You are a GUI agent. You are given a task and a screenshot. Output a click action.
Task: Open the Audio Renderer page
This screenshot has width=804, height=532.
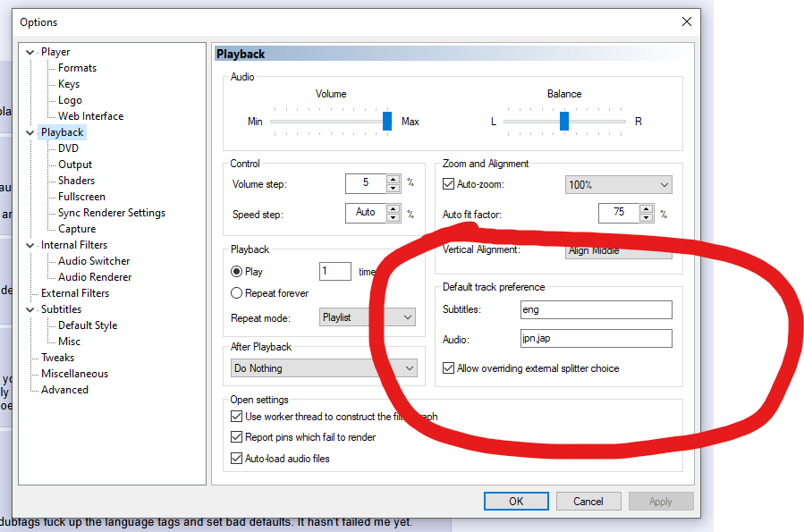tap(95, 277)
